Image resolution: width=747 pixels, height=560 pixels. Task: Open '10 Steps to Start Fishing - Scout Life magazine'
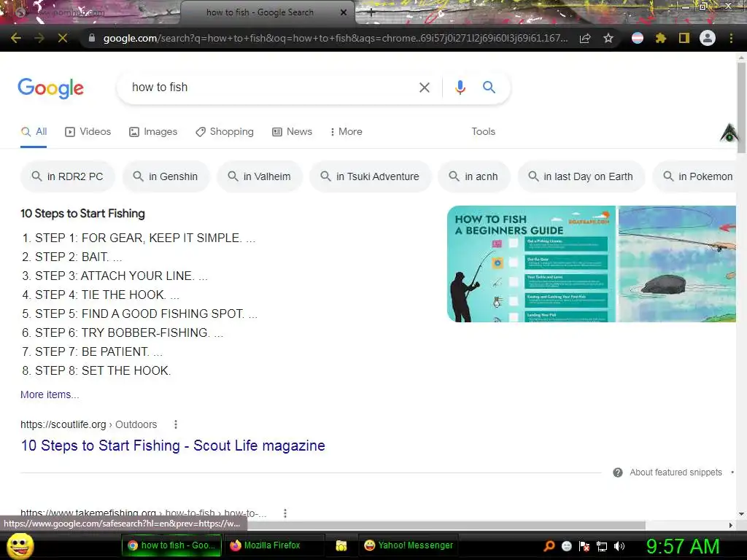173,446
